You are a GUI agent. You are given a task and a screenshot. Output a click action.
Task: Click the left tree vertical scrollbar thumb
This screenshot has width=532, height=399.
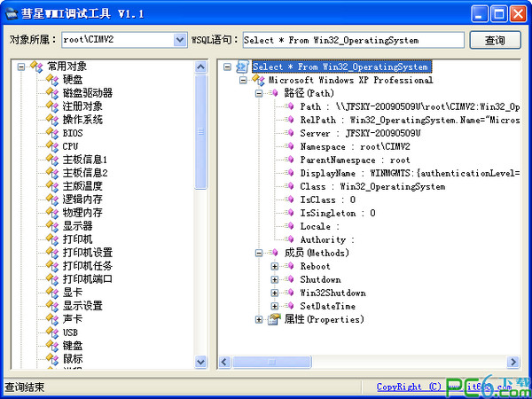pos(201,131)
